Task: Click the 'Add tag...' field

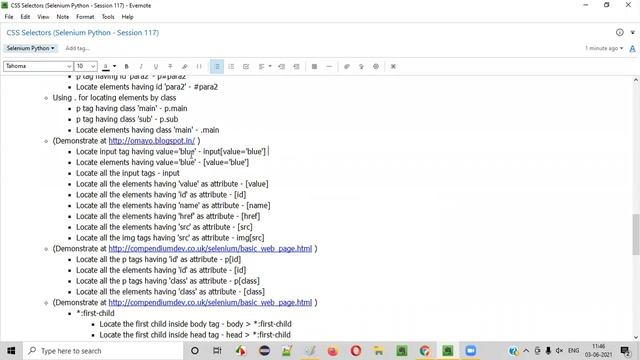Action: tap(78, 48)
